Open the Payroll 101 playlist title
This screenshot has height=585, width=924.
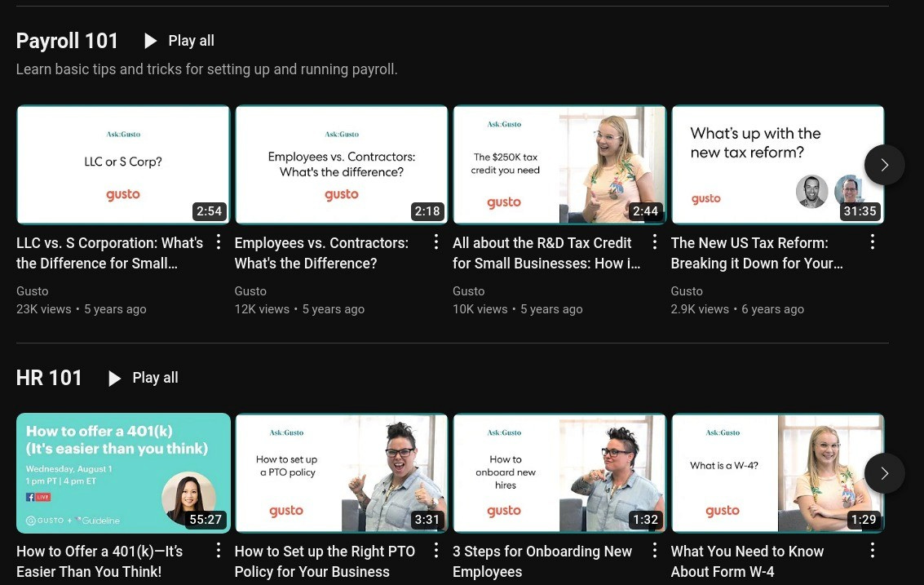click(67, 41)
